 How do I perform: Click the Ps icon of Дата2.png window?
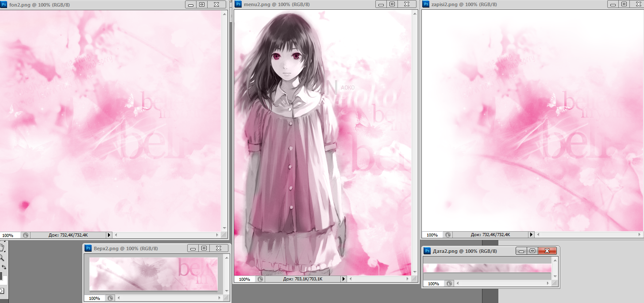click(428, 251)
